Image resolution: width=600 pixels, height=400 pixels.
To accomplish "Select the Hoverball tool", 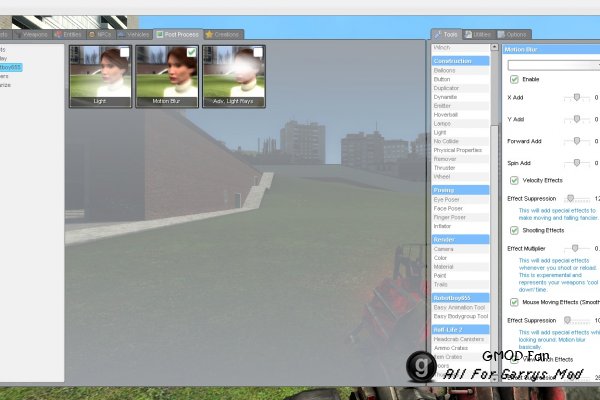I will [x=461, y=114].
